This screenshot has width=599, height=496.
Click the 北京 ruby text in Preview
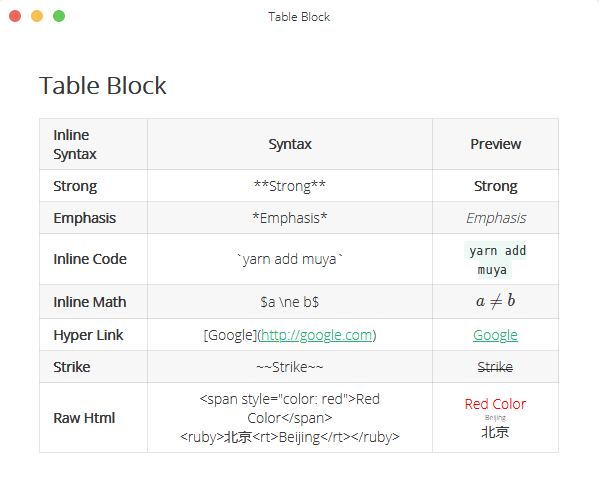click(495, 432)
